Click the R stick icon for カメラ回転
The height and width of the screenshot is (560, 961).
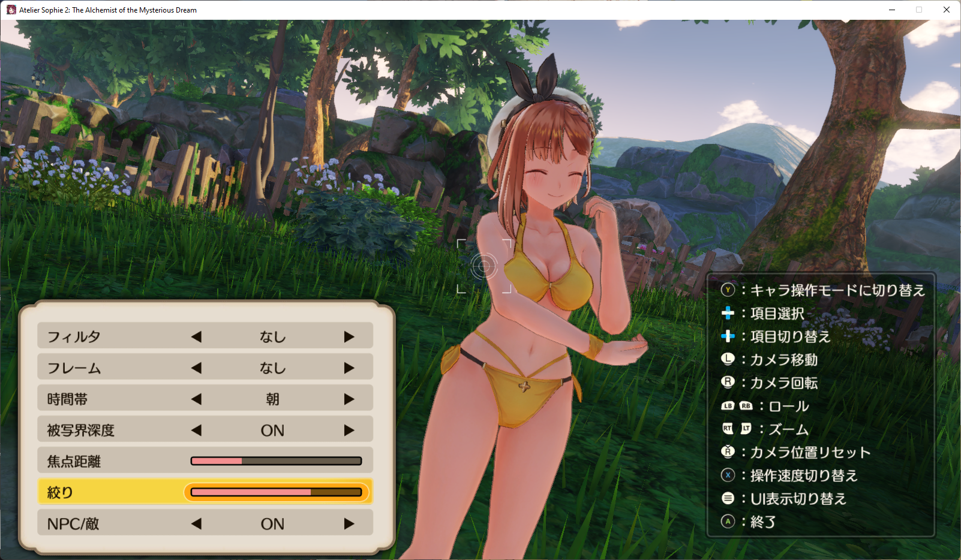(728, 383)
